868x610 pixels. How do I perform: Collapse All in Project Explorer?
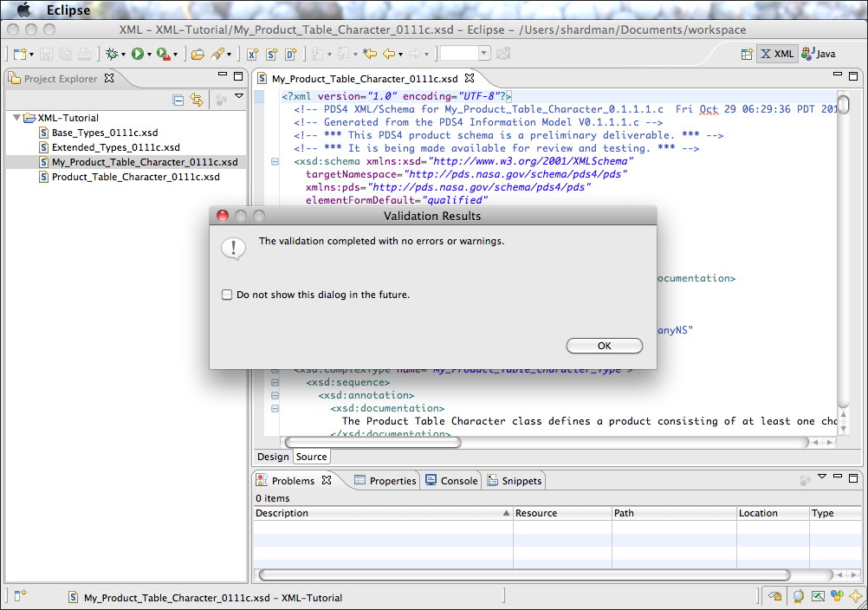[x=178, y=101]
